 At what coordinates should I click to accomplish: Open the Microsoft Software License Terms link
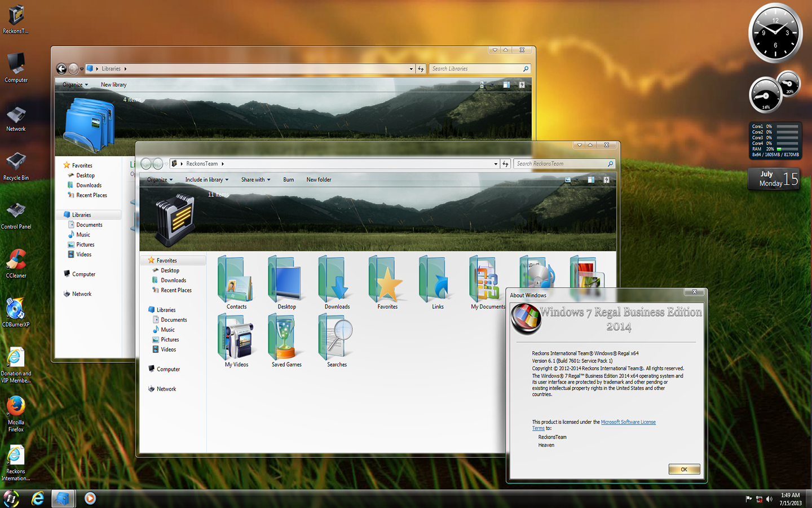[628, 422]
